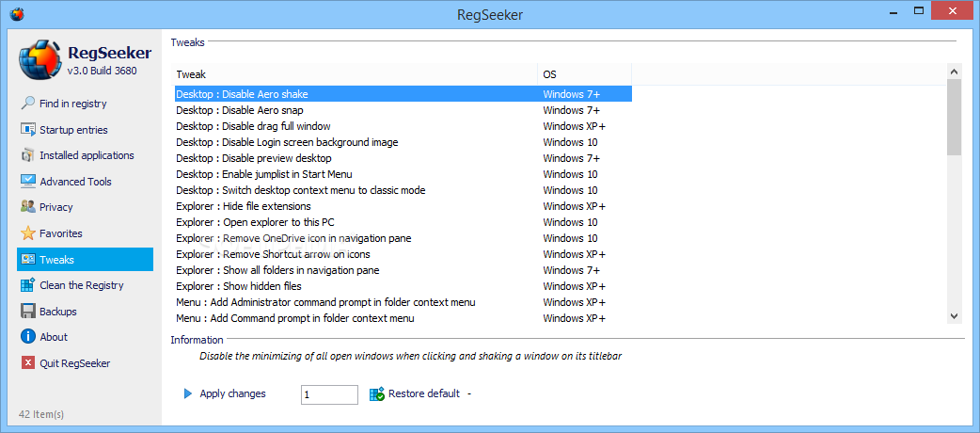
Task: Click Windows XP+ in Hide file extensions row
Action: point(574,206)
